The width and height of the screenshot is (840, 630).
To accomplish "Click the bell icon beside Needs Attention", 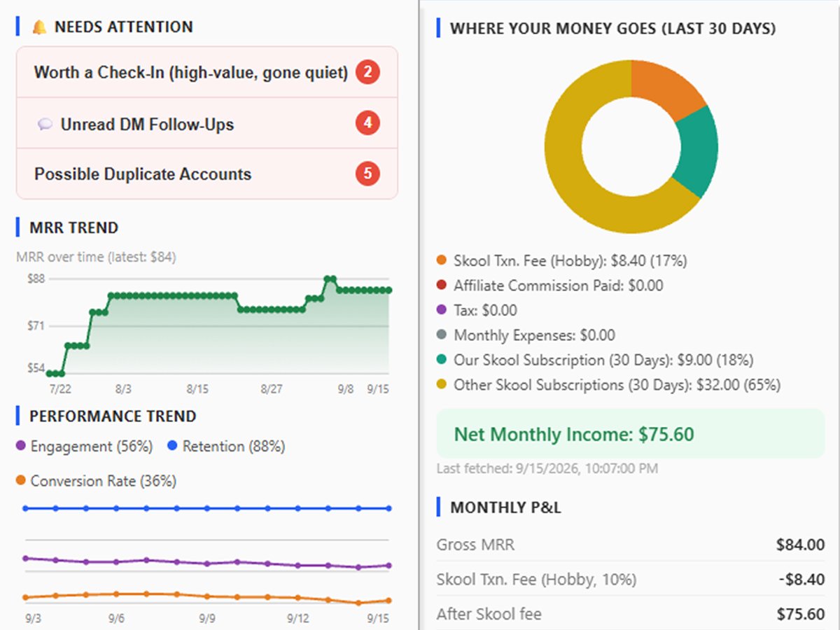I will 40,27.
